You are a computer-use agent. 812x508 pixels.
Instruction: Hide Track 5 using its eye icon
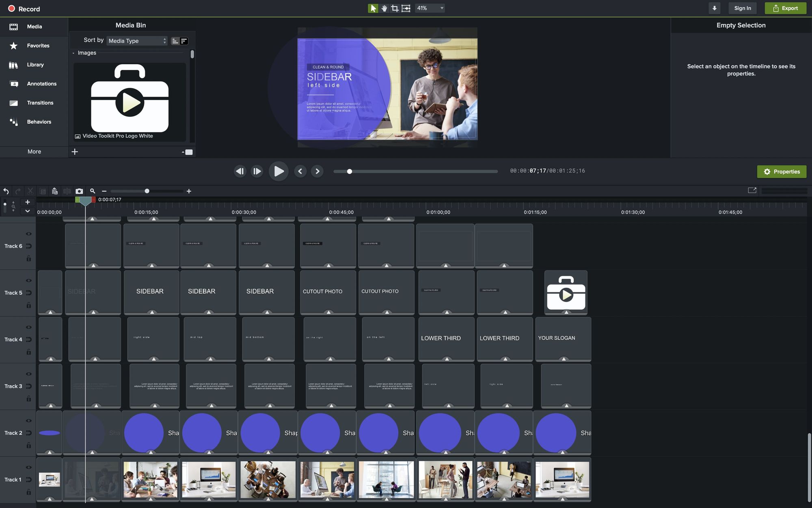[x=29, y=280]
